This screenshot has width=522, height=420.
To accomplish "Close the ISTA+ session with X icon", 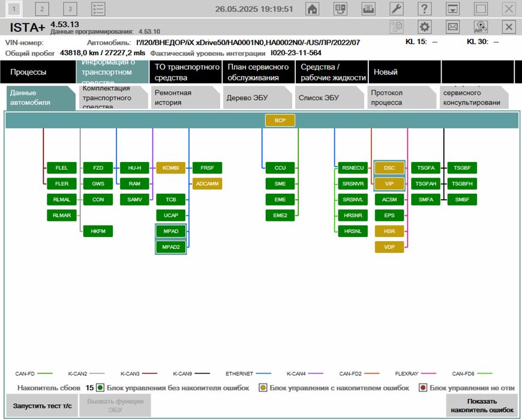I will point(509,27).
